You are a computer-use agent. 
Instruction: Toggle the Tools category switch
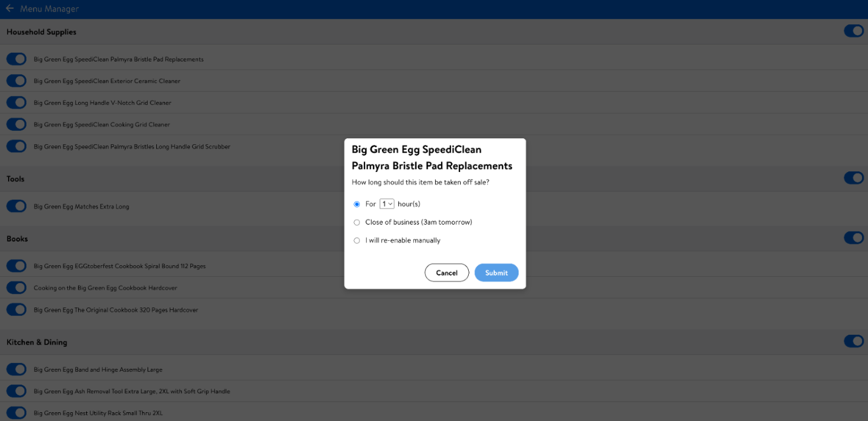[x=854, y=178]
